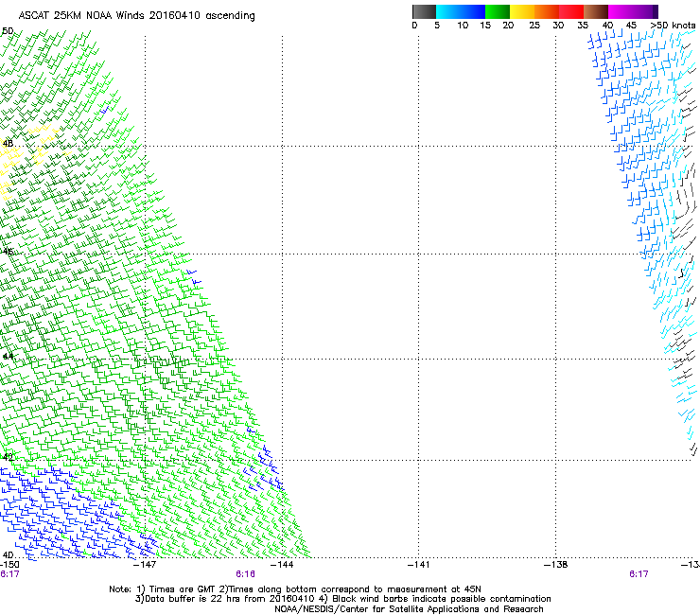The width and height of the screenshot is (700, 615).
Task: Click the 50 latitude label at top left
Action: pos(8,31)
